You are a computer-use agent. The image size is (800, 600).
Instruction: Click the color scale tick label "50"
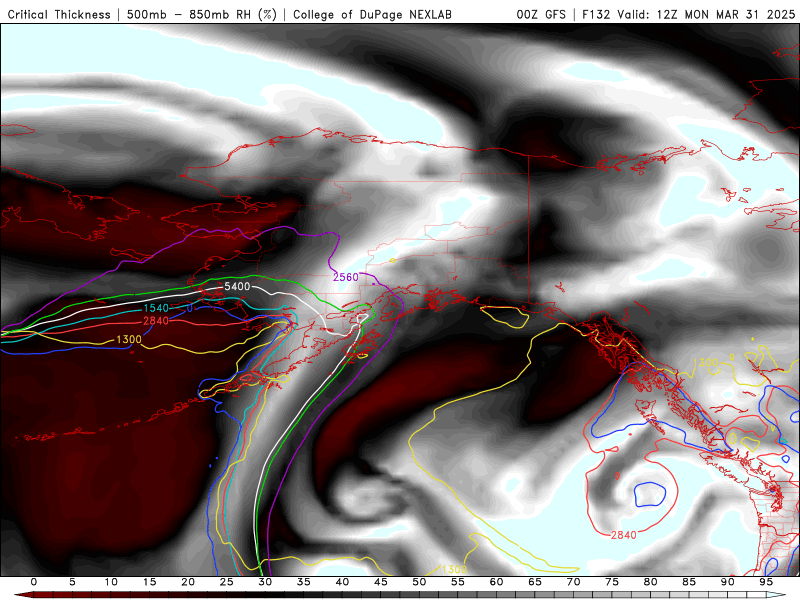(419, 582)
